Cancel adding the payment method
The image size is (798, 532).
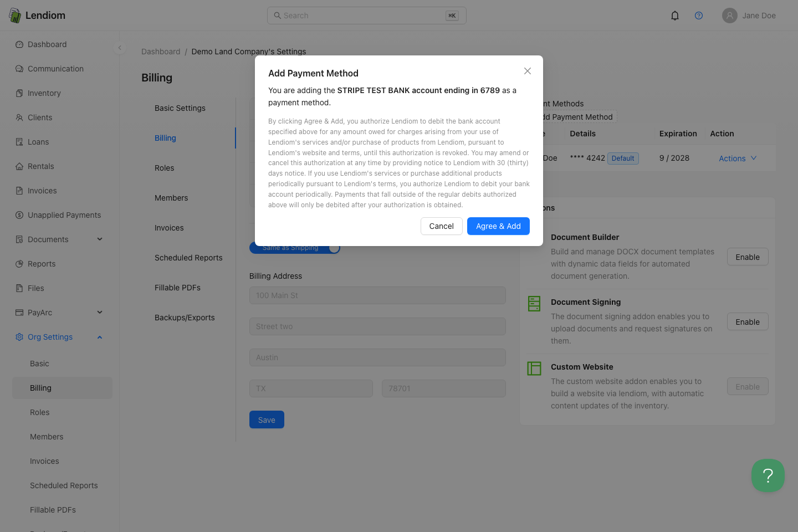(442, 226)
